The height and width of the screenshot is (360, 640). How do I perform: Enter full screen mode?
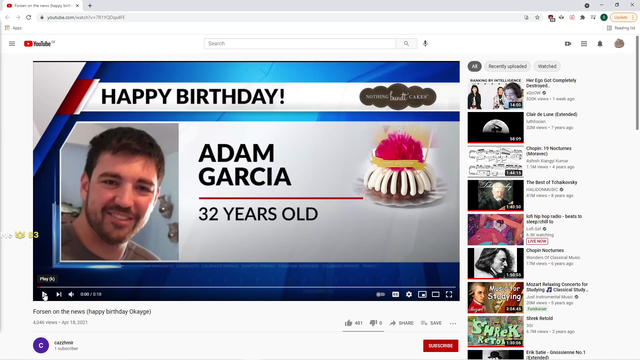pos(449,294)
